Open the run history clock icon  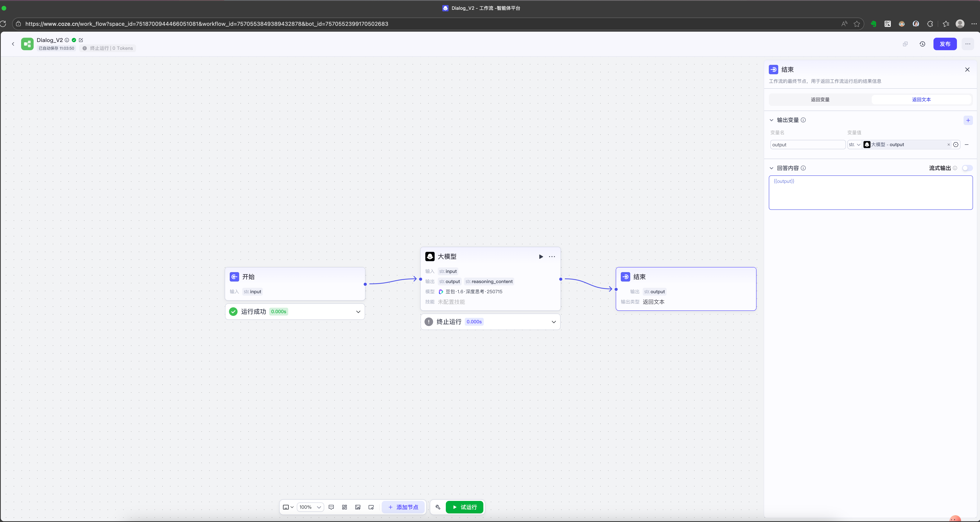click(922, 44)
